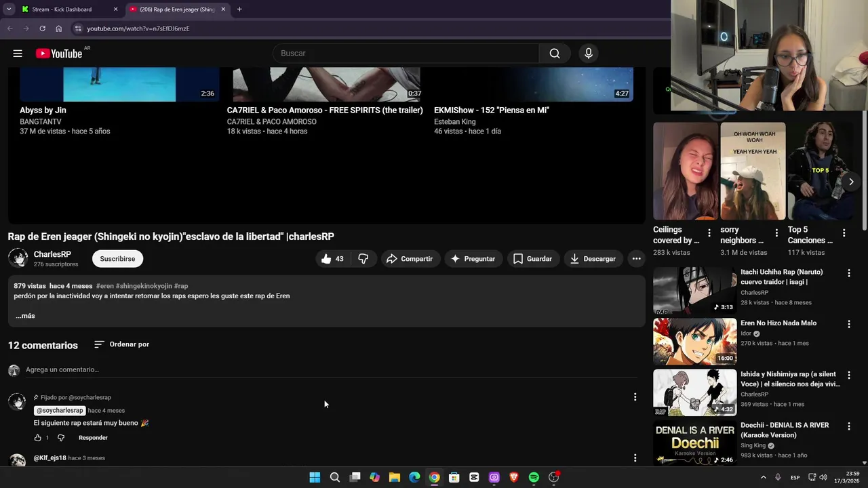
Task: Click the #shingekinokyojin hashtag
Action: [144, 286]
